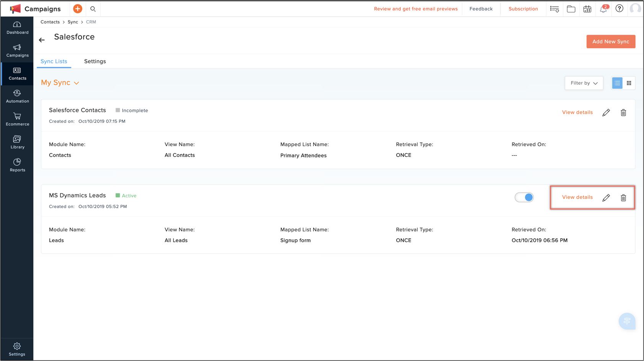Viewport: 644px width, 361px height.
Task: Open Library in the sidebar
Action: (17, 143)
